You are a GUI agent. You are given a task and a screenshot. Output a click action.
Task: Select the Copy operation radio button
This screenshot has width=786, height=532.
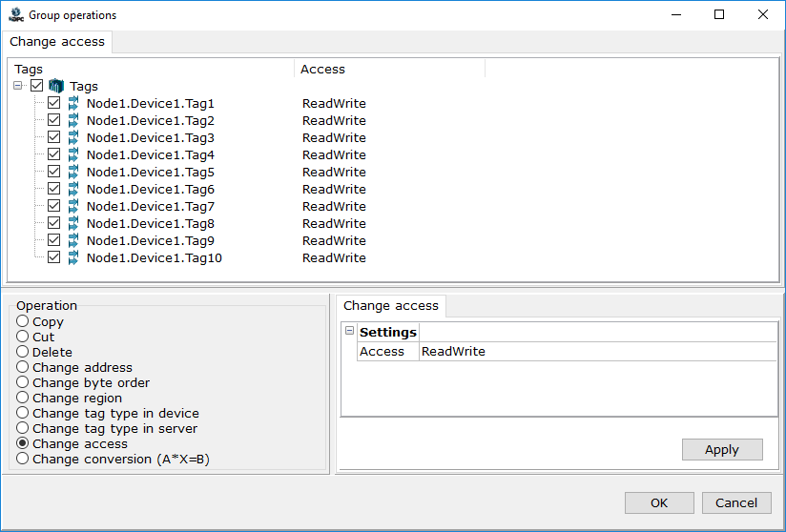click(22, 321)
